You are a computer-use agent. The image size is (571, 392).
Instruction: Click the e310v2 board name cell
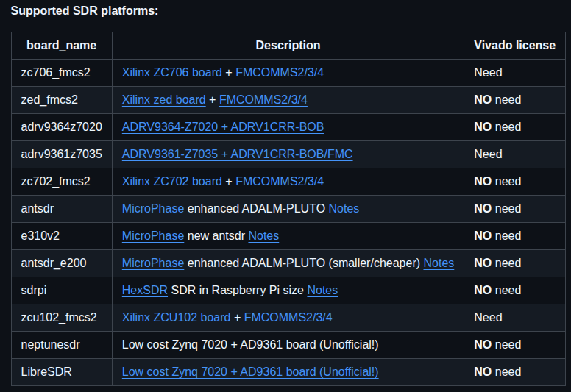click(x=62, y=236)
